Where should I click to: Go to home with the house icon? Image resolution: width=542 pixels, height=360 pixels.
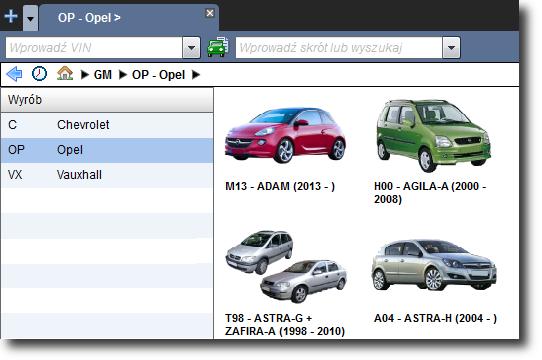(65, 73)
